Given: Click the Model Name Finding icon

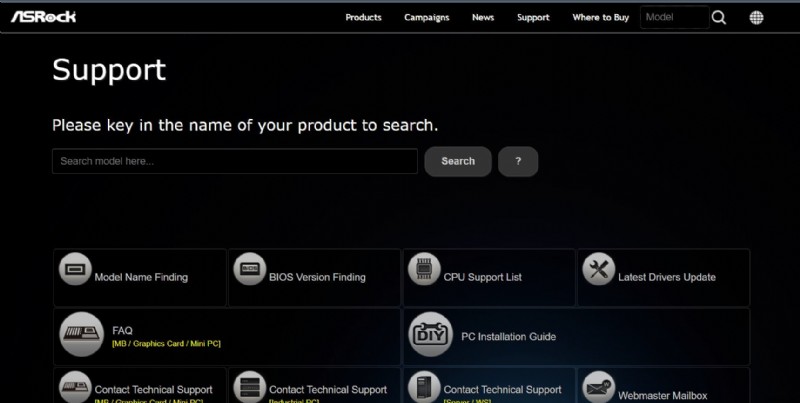Looking at the screenshot, I should point(75,269).
